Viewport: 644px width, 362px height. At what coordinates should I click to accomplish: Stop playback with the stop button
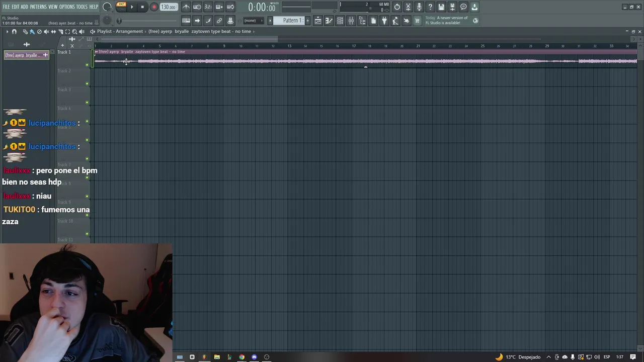click(142, 7)
